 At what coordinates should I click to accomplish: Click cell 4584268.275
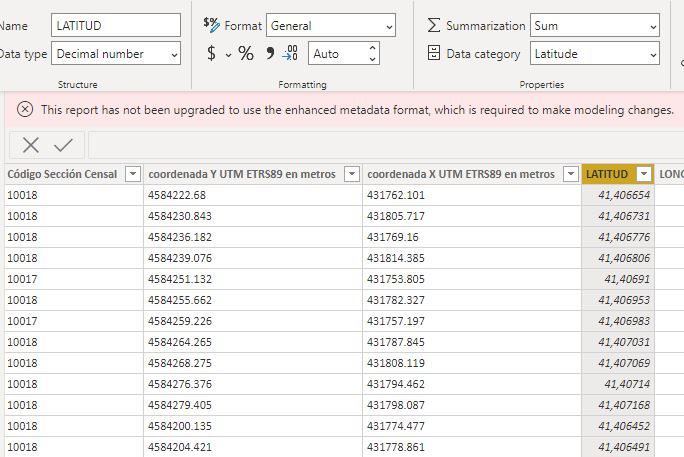pos(253,362)
